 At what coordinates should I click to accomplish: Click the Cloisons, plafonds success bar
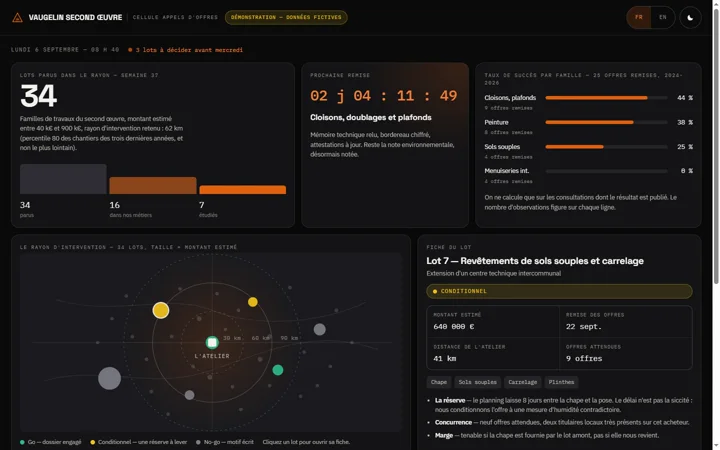click(x=606, y=98)
